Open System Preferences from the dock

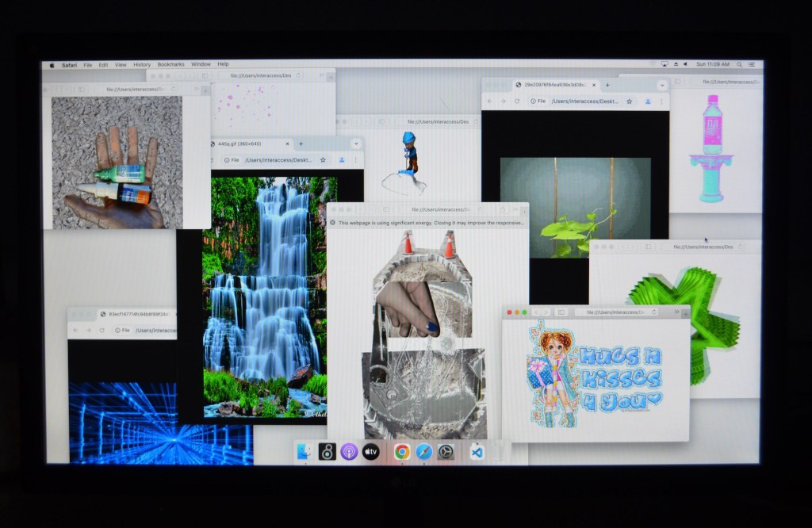tap(446, 452)
